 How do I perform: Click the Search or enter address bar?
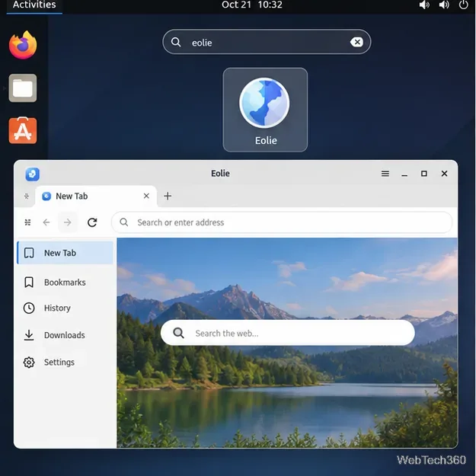(282, 222)
